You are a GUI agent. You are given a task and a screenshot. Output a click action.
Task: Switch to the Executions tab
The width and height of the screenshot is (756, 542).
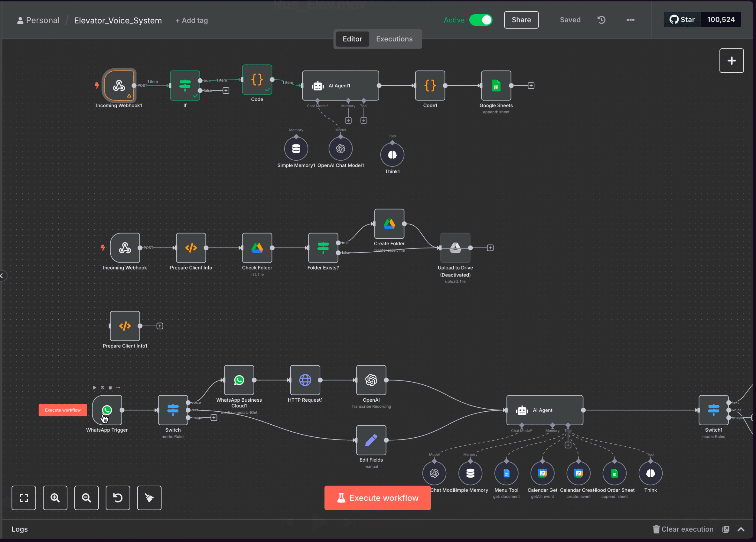[394, 39]
